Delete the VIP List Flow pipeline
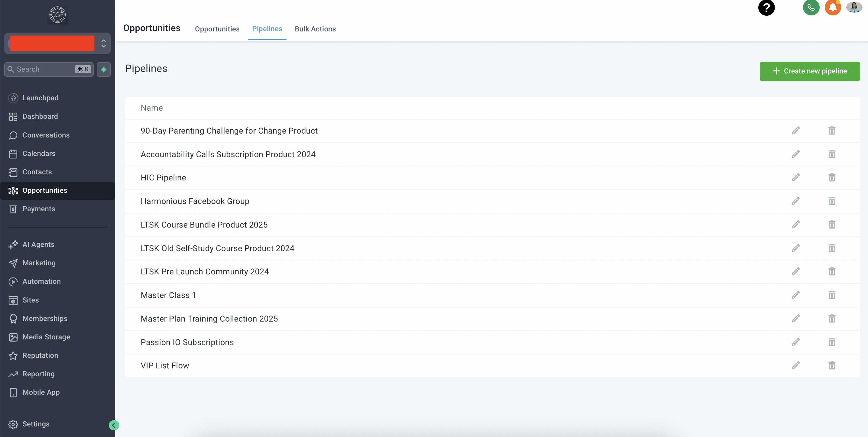868x437 pixels. 832,366
